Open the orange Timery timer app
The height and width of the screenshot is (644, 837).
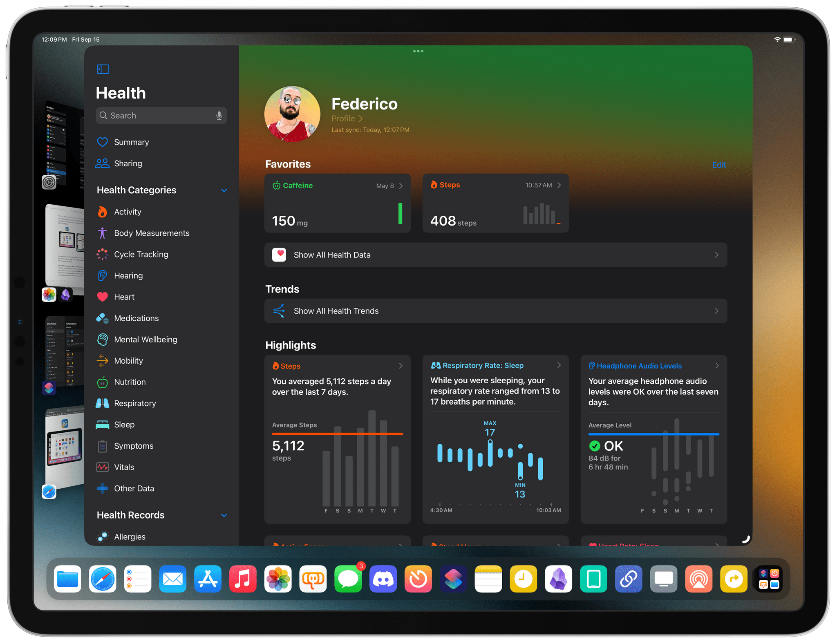point(418,579)
